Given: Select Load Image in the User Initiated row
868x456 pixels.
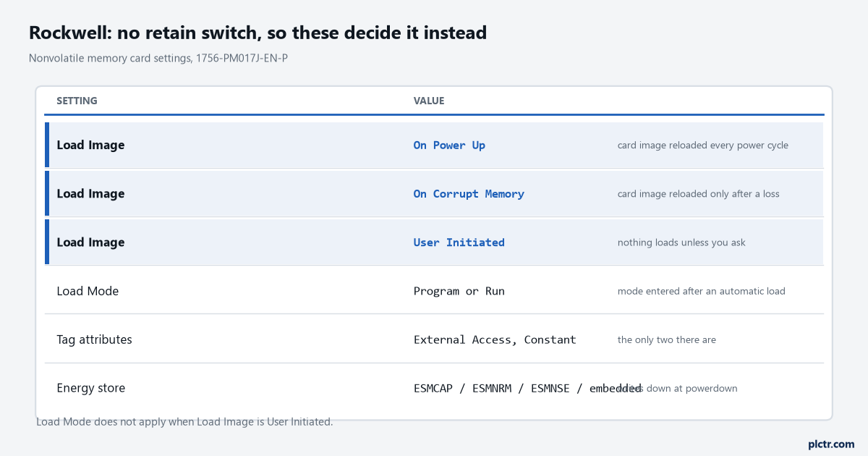Looking at the screenshot, I should tap(90, 242).
